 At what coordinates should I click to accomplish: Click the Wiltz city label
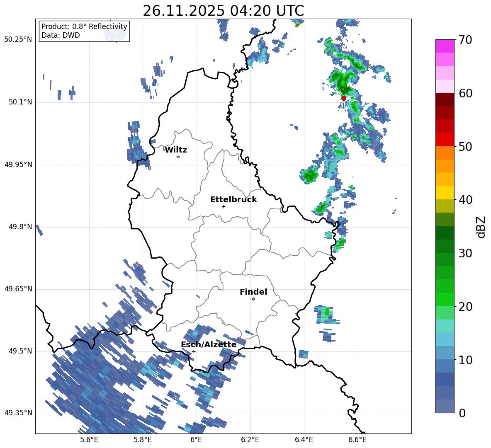176,150
